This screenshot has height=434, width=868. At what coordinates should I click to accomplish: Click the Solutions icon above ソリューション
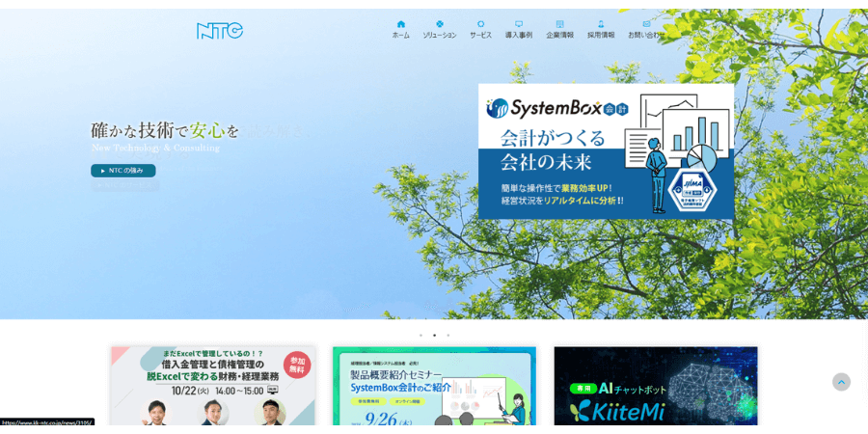[x=440, y=24]
